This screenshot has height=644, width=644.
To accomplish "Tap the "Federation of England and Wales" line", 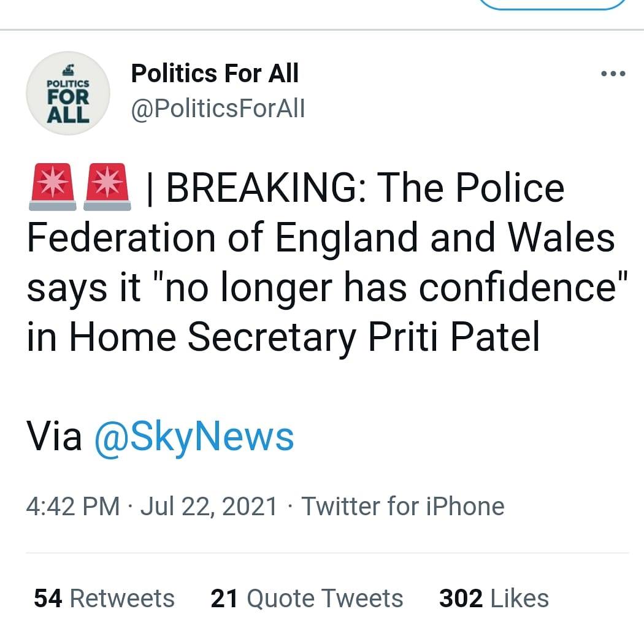I will (x=320, y=237).
